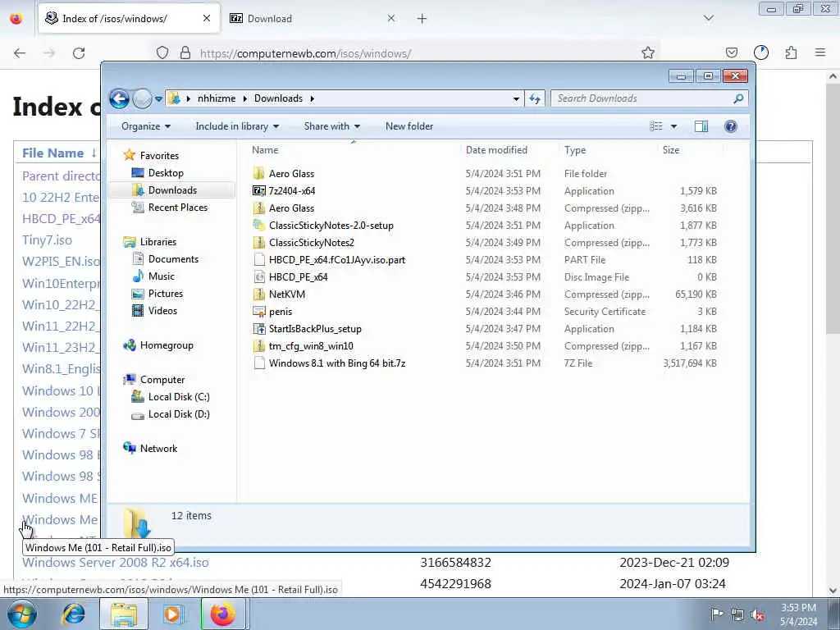Click nhhizme in the address breadcrumb

point(217,98)
